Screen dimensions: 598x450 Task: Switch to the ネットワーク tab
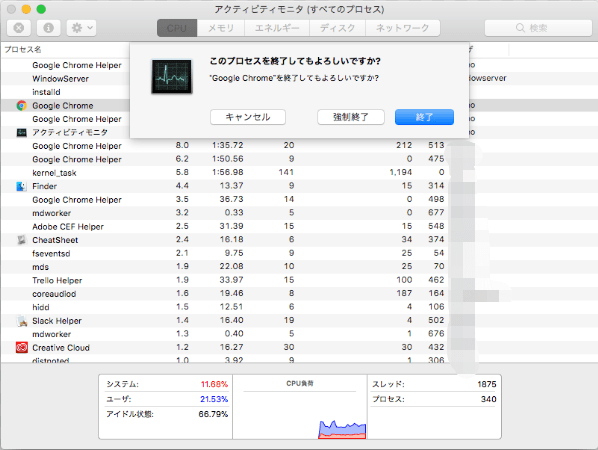(403, 28)
